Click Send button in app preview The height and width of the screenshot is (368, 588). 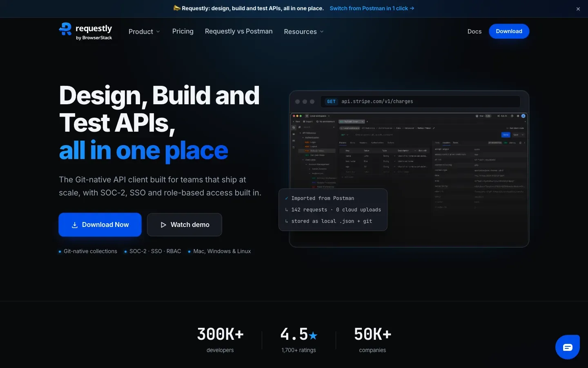tap(506, 135)
